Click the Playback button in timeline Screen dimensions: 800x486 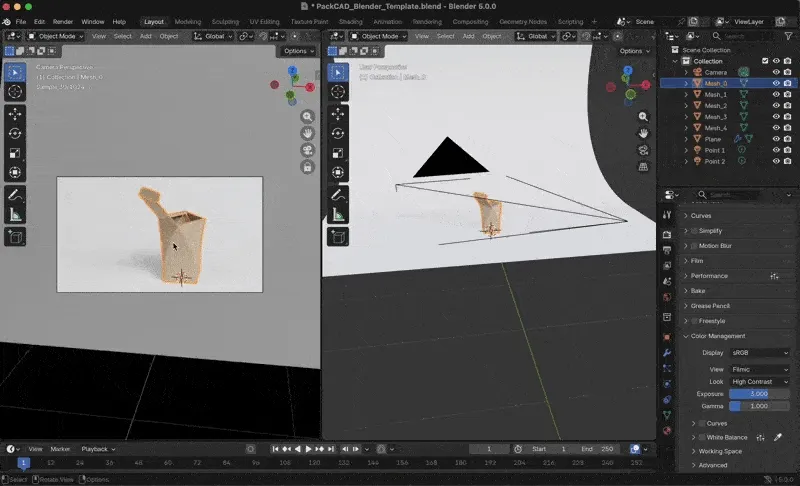[96, 449]
